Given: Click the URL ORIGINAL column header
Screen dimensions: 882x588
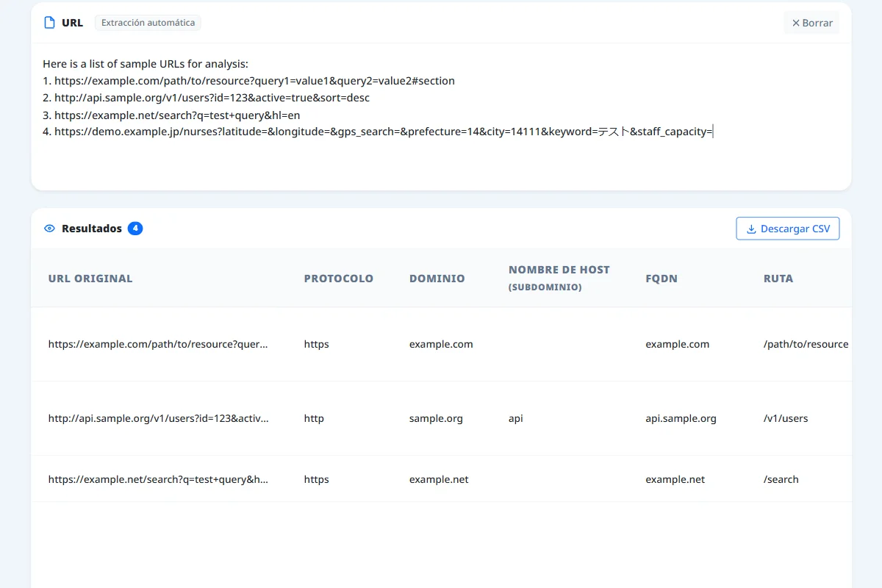Looking at the screenshot, I should (x=90, y=279).
